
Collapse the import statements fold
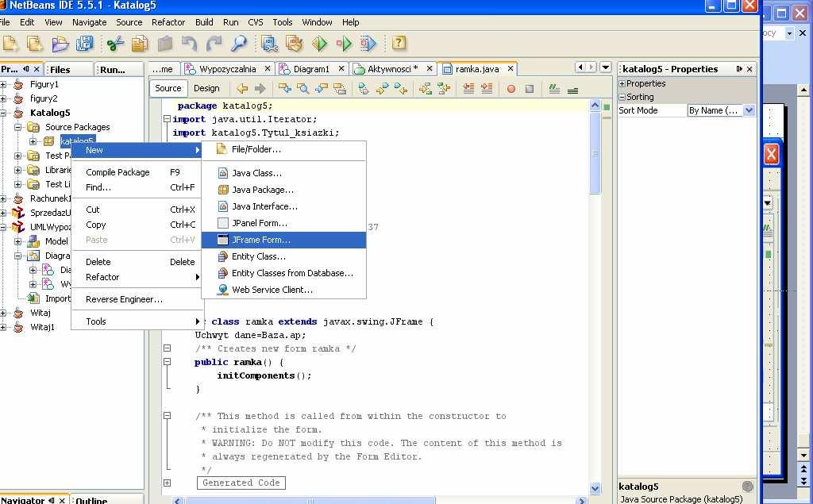[x=167, y=119]
